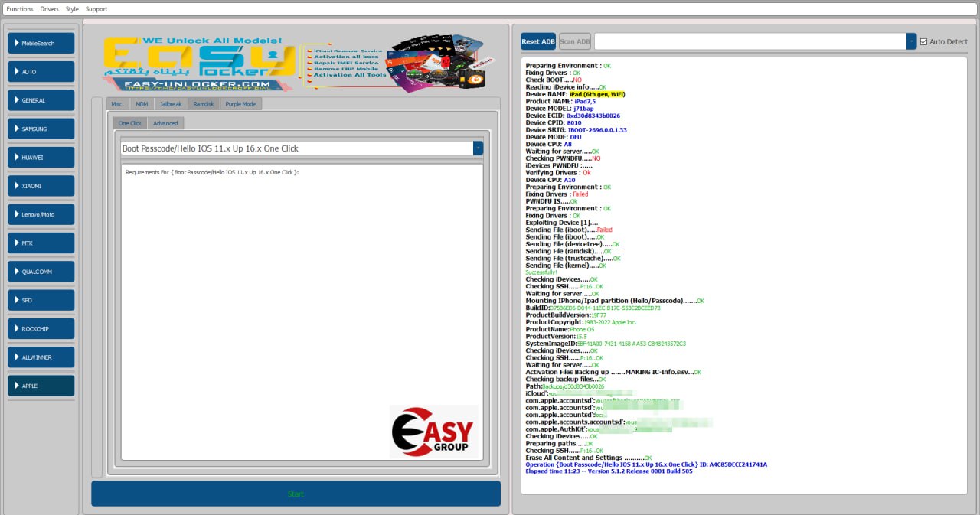The width and height of the screenshot is (980, 515).
Task: Click the 'Checking PWNDFU.....NO' log line
Action: pos(563,159)
